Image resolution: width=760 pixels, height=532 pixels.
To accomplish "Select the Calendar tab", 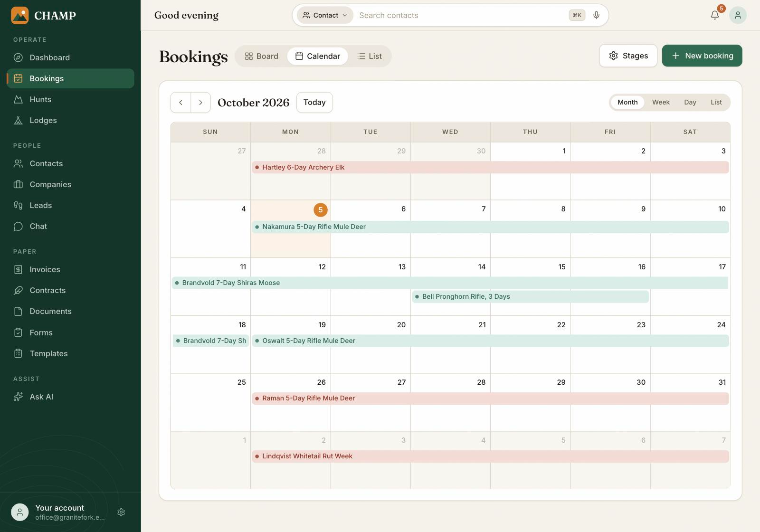I will tap(318, 56).
